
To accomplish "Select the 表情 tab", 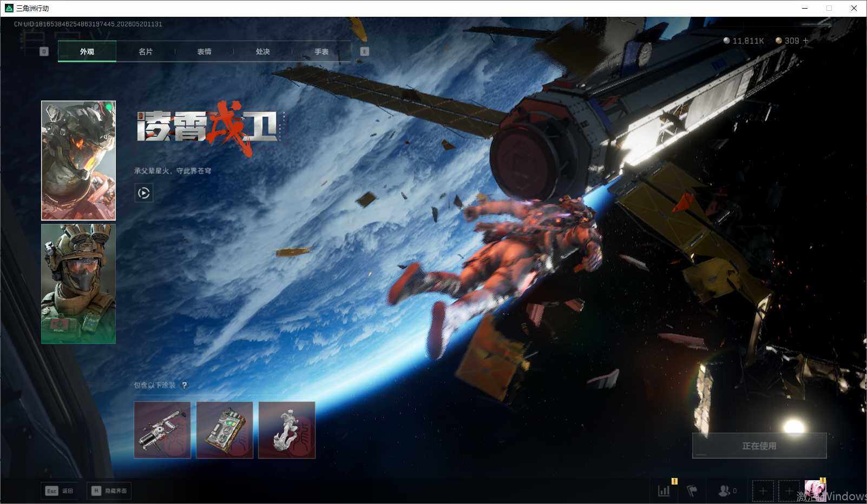I will click(x=204, y=51).
